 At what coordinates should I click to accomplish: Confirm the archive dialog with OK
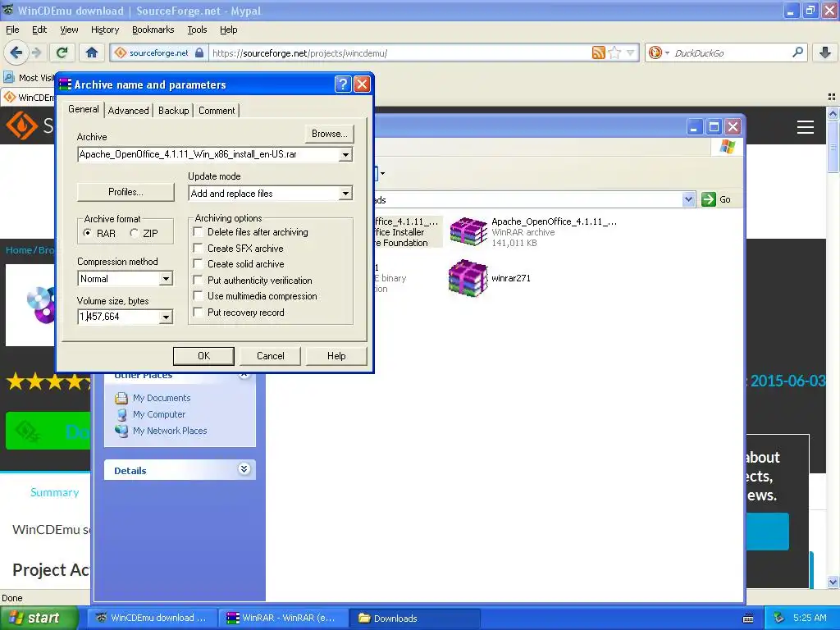pyautogui.click(x=203, y=356)
